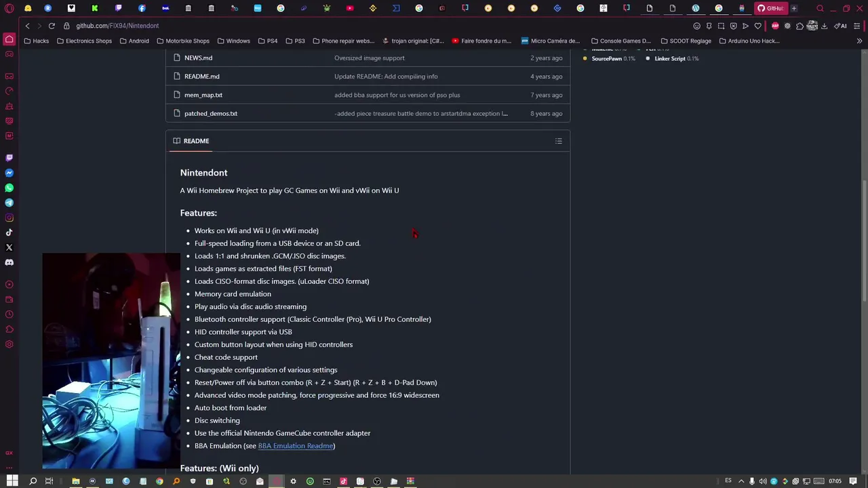Screen dimensions: 868x488
Task: Follow the BBA Emulation Readme link
Action: [296, 446]
